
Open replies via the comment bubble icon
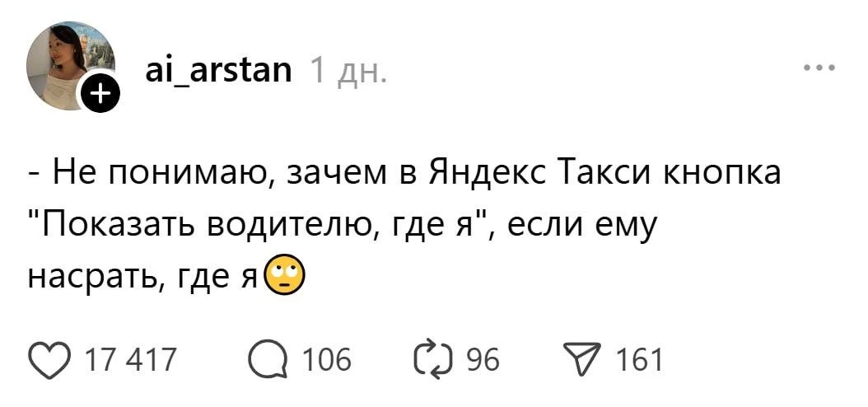click(269, 360)
